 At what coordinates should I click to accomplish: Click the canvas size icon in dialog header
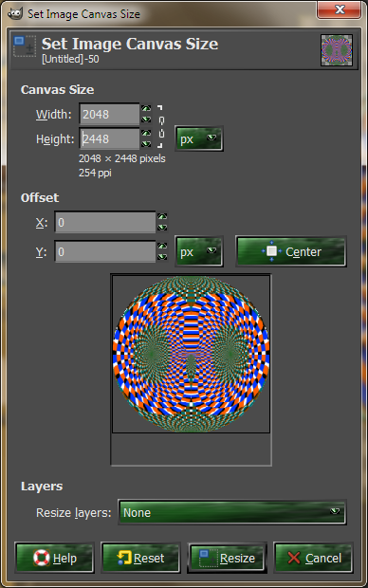[x=25, y=46]
